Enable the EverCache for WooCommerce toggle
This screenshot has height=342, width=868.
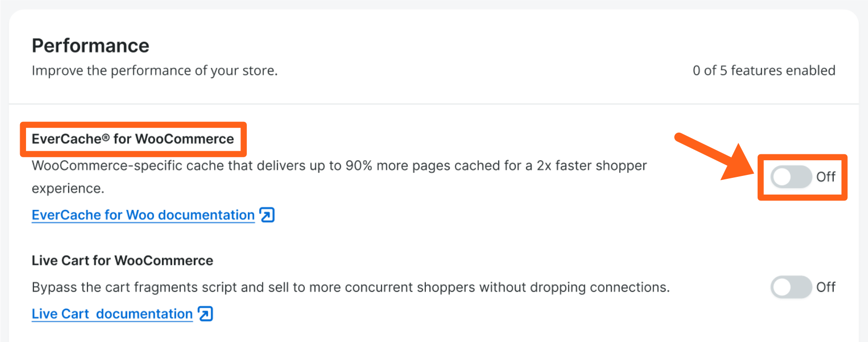[790, 177]
